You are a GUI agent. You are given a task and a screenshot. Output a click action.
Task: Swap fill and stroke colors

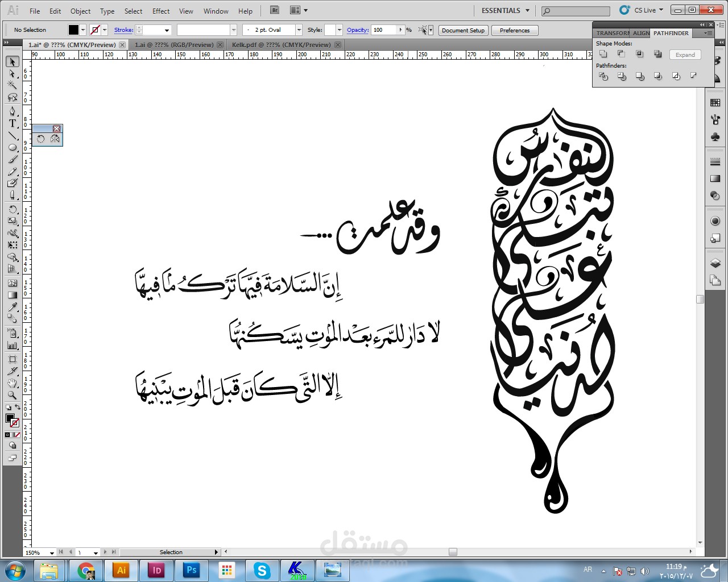point(18,408)
